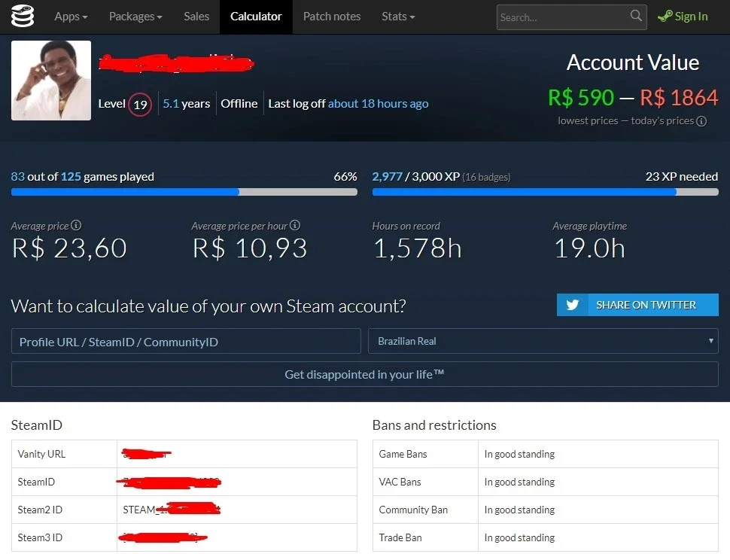The width and height of the screenshot is (730, 560).
Task: Open Patch notes page
Action: (x=332, y=17)
